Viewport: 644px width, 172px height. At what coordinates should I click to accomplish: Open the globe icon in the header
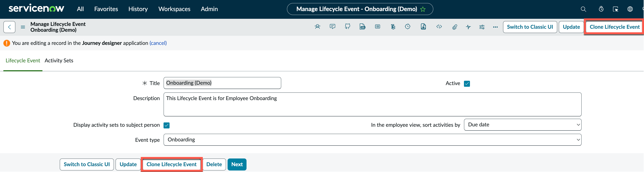click(x=630, y=9)
